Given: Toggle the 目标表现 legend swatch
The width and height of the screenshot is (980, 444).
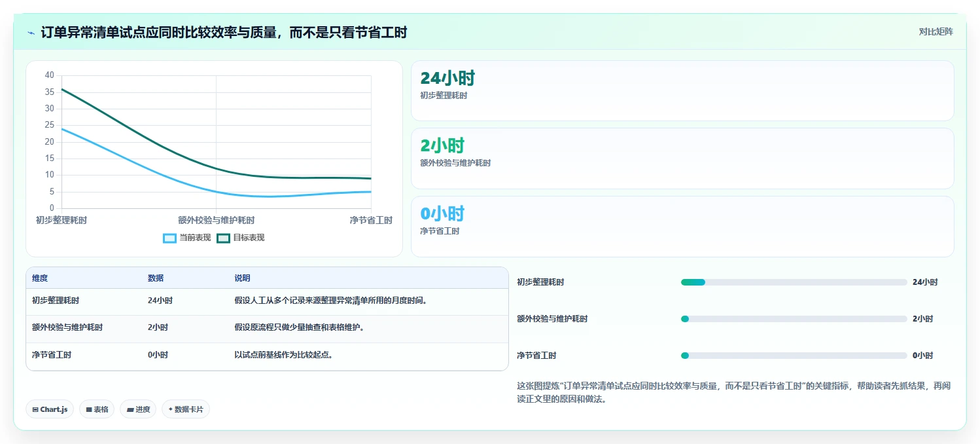Looking at the screenshot, I should pos(223,238).
